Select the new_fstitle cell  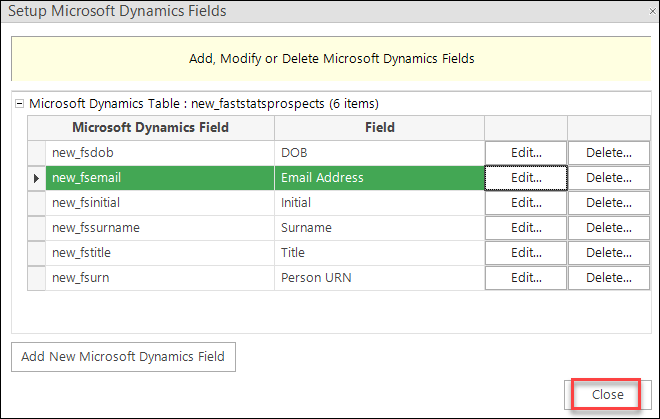[x=160, y=253]
